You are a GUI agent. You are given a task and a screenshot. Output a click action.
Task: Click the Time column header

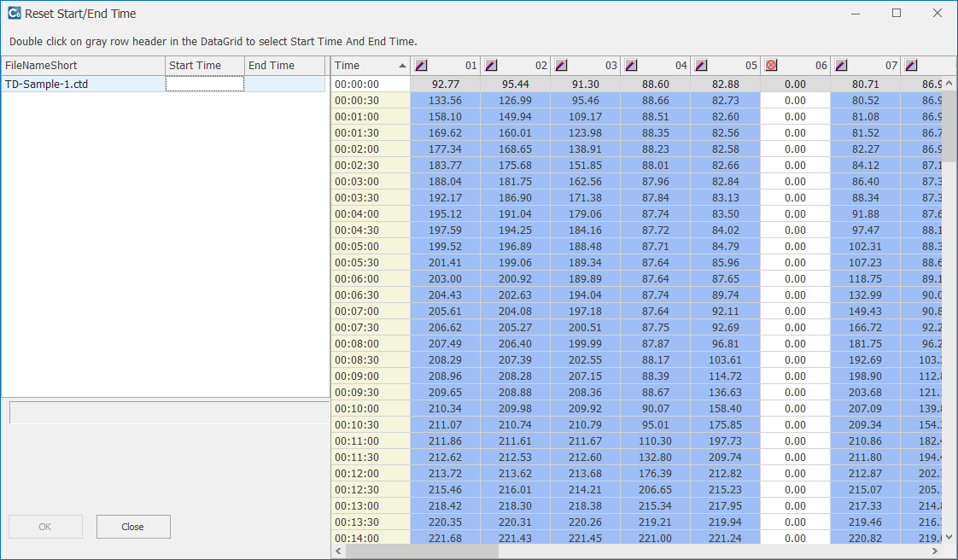[x=371, y=66]
